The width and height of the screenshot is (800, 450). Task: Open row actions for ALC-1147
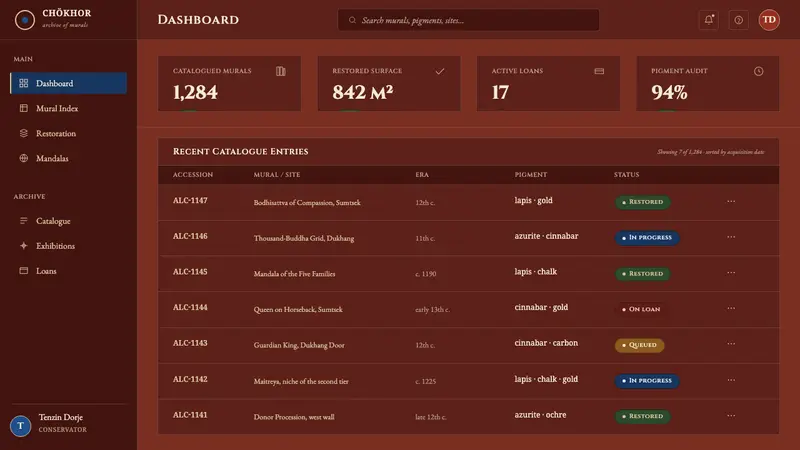click(x=731, y=201)
